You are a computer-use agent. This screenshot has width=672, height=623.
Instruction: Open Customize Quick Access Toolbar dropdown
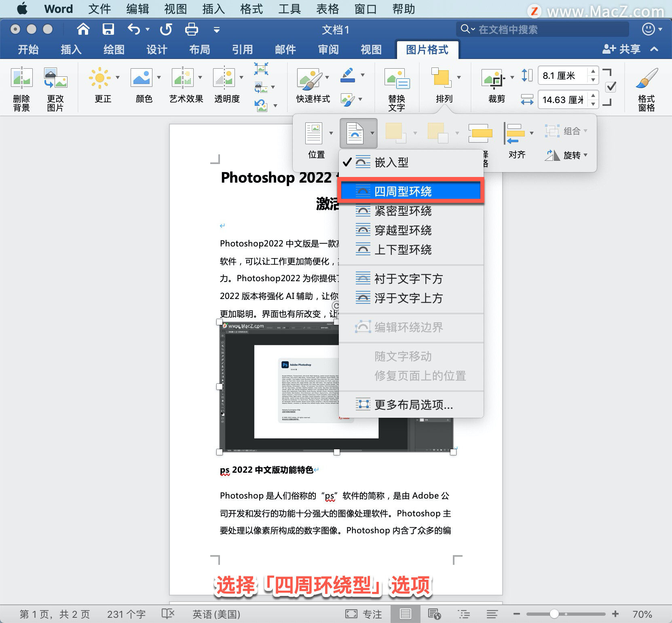217,29
